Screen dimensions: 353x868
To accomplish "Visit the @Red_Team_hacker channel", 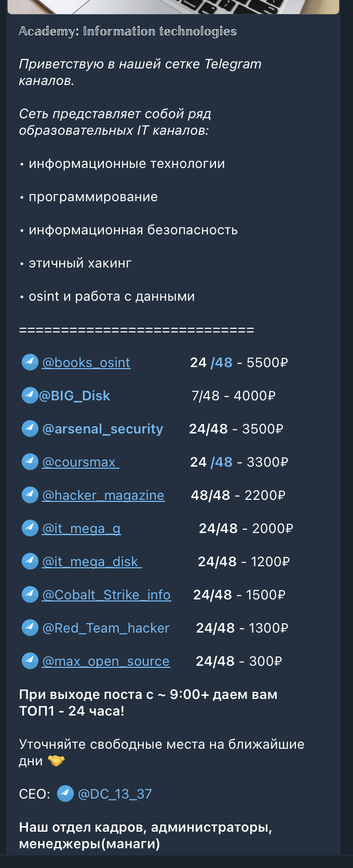I will coord(106,628).
